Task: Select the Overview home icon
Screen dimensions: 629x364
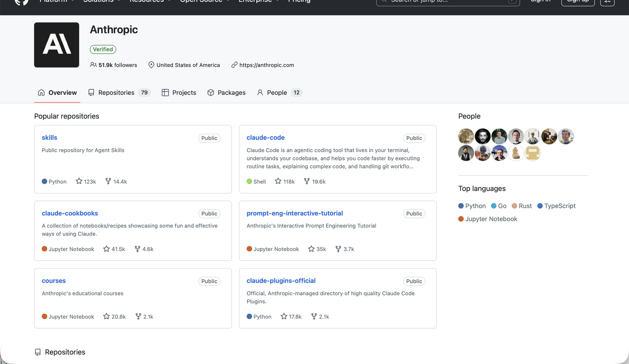Action: (x=41, y=92)
